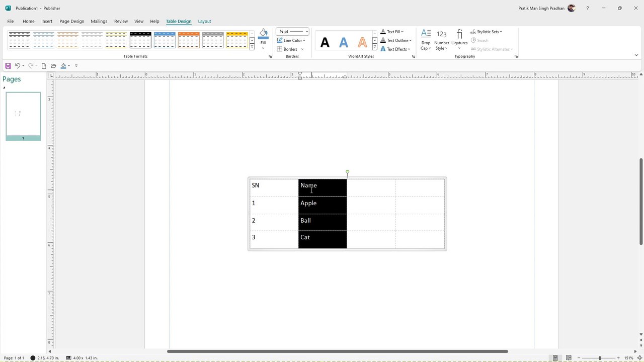Switch to single page view in status bar

pos(555,358)
